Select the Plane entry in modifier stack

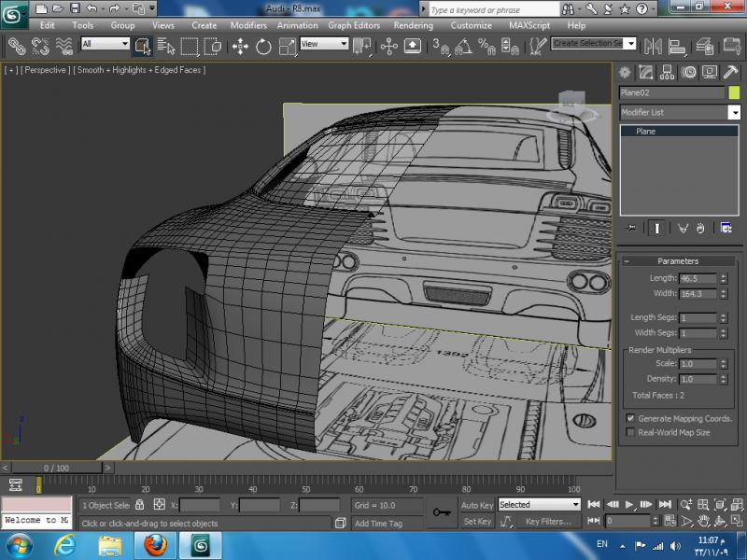click(680, 132)
